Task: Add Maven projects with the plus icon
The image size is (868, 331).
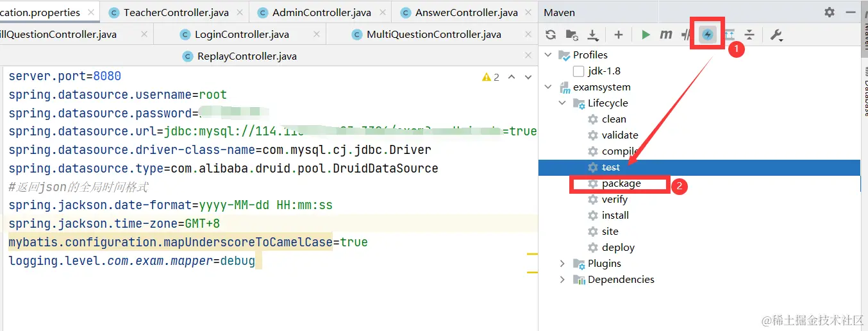Action: click(x=618, y=35)
